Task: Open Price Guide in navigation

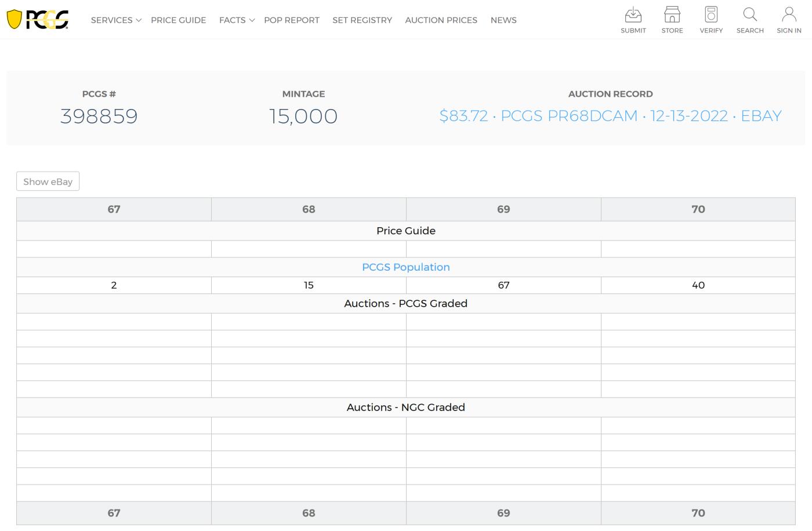Action: coord(178,20)
